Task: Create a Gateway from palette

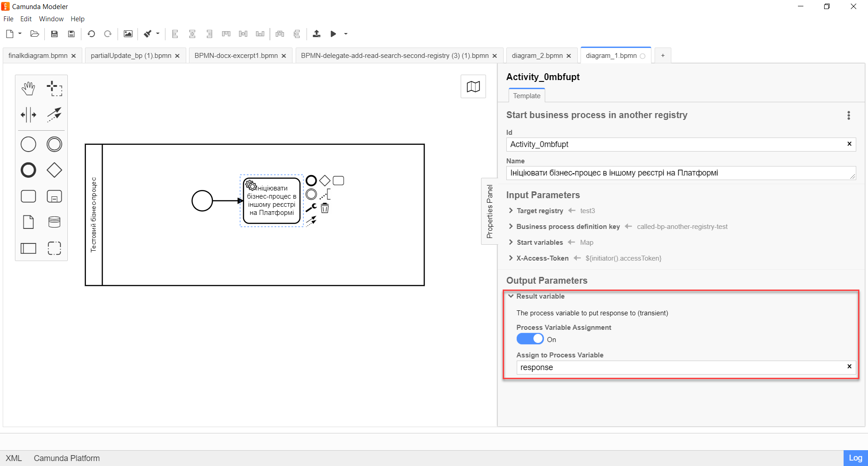Action: (54, 170)
